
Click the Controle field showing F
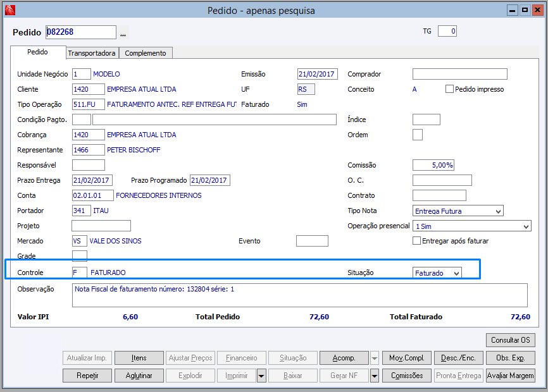pyautogui.click(x=80, y=273)
